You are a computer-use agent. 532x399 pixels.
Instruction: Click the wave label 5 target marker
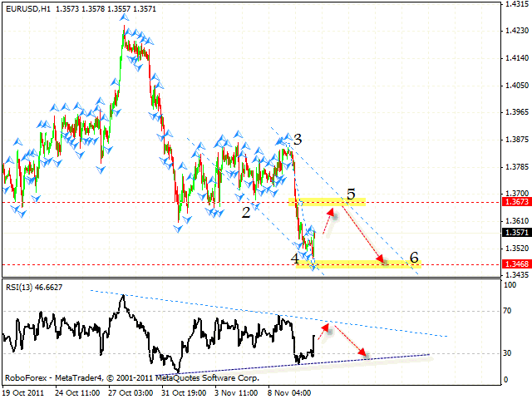351,195
